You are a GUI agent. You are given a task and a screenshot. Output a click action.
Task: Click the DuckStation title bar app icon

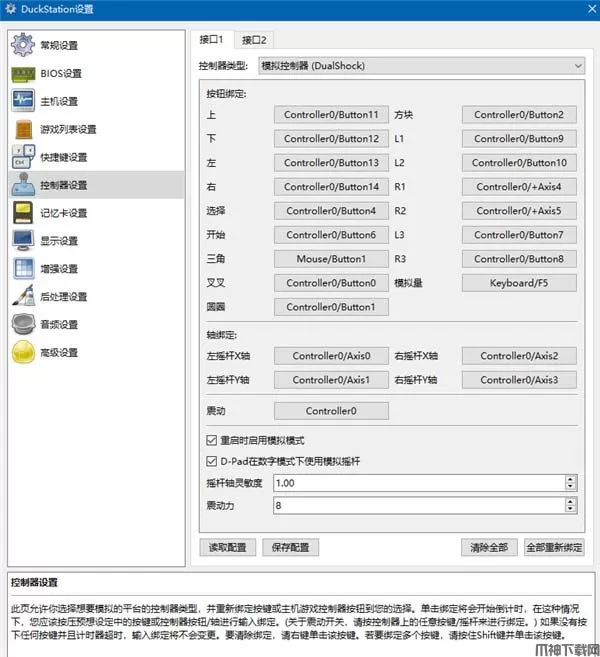[x=10, y=8]
